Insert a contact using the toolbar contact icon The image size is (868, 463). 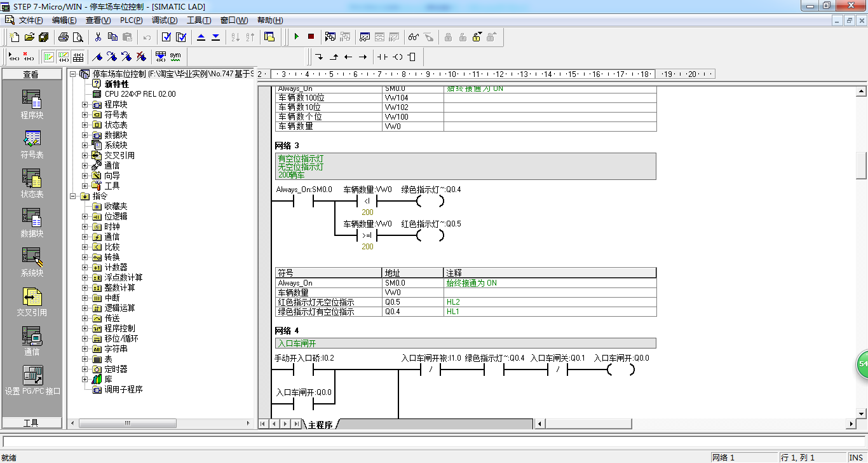(382, 57)
